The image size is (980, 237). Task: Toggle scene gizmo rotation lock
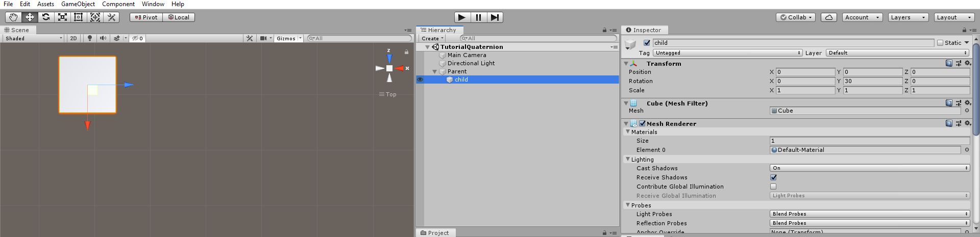(x=406, y=52)
